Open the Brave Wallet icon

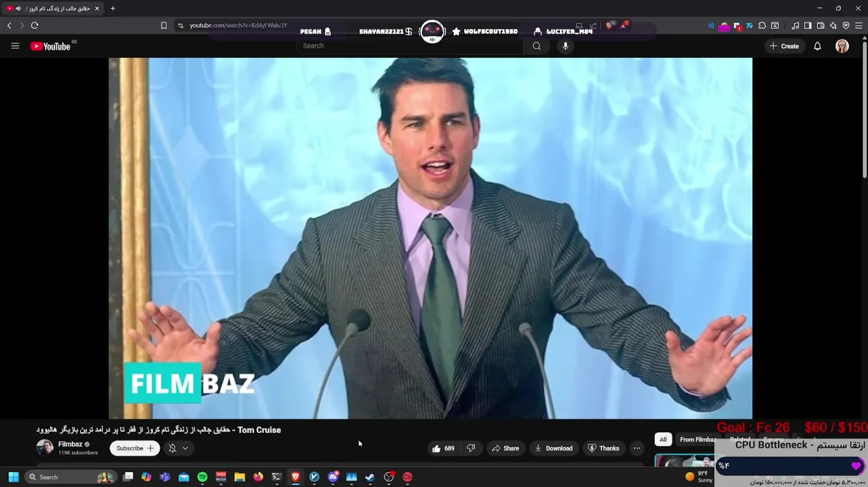(821, 26)
